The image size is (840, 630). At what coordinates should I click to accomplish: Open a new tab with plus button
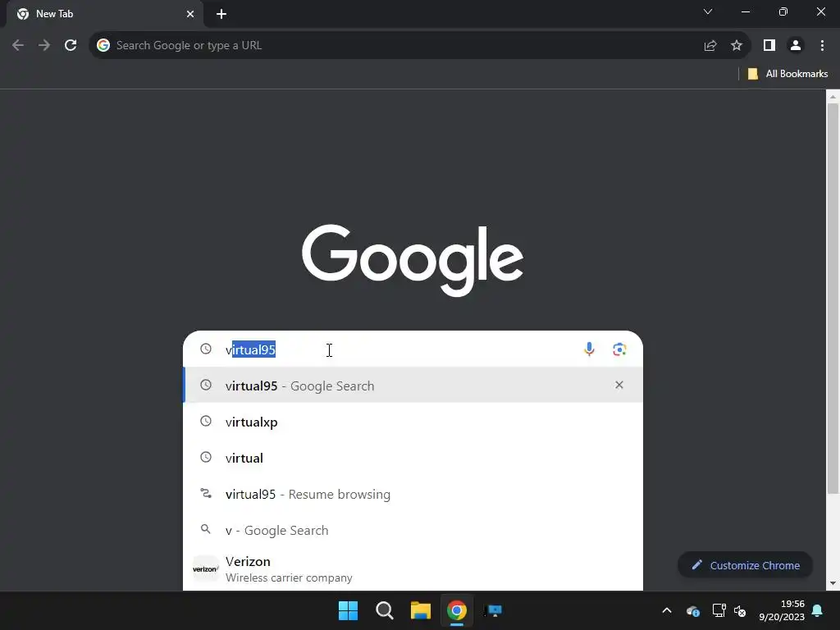click(x=221, y=14)
